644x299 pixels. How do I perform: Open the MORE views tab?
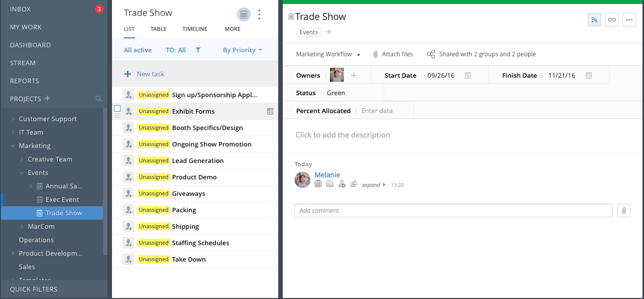click(x=232, y=29)
